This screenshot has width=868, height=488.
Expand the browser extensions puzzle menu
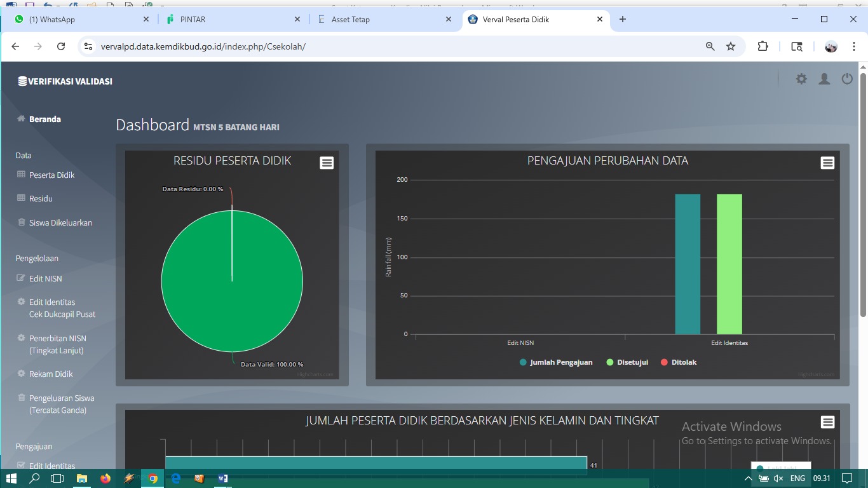click(x=763, y=46)
